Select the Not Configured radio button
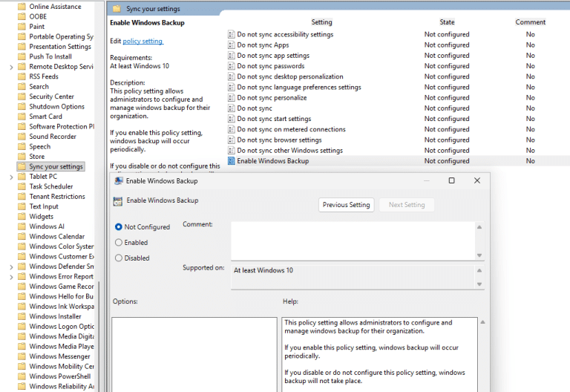Viewport: 570px width, 392px height. pyautogui.click(x=119, y=227)
